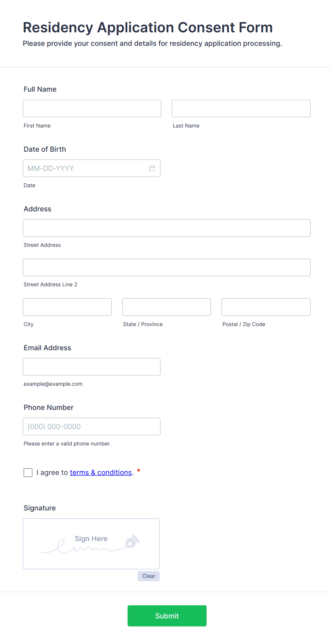Image resolution: width=330 pixels, height=644 pixels.
Task: Open the terms & conditions link
Action: click(x=101, y=472)
